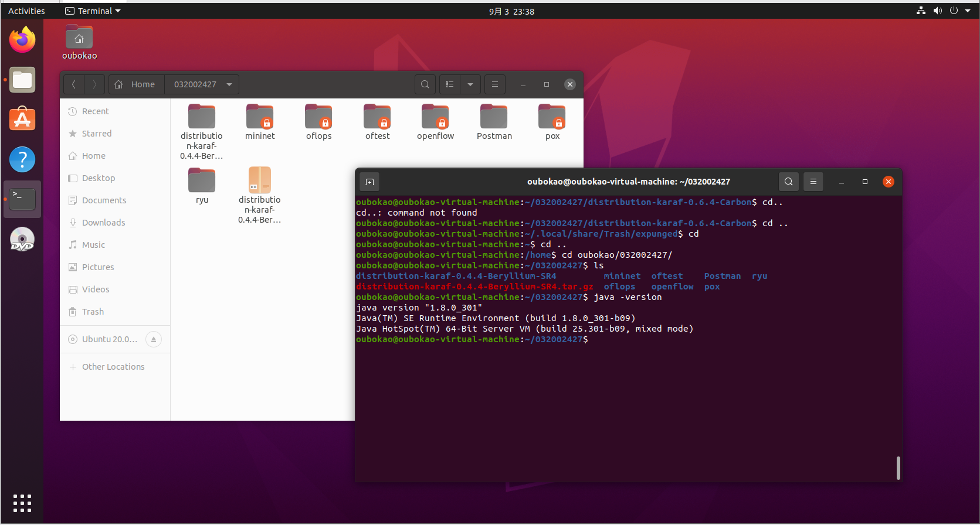The width and height of the screenshot is (980, 525).
Task: Close the Files window
Action: tap(569, 84)
